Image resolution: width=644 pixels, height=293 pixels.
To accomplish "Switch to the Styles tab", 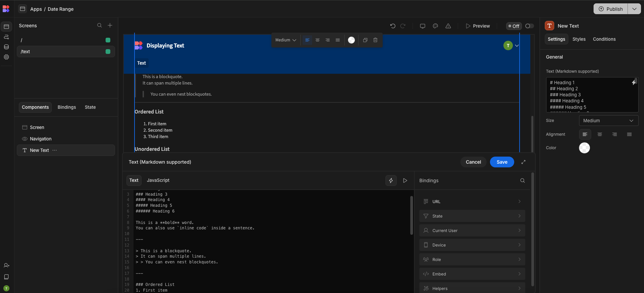I will pos(579,39).
